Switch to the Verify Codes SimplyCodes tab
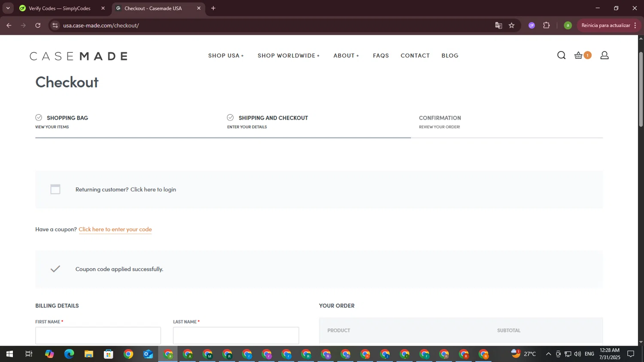Screen dimensions: 644x362 point(59,8)
